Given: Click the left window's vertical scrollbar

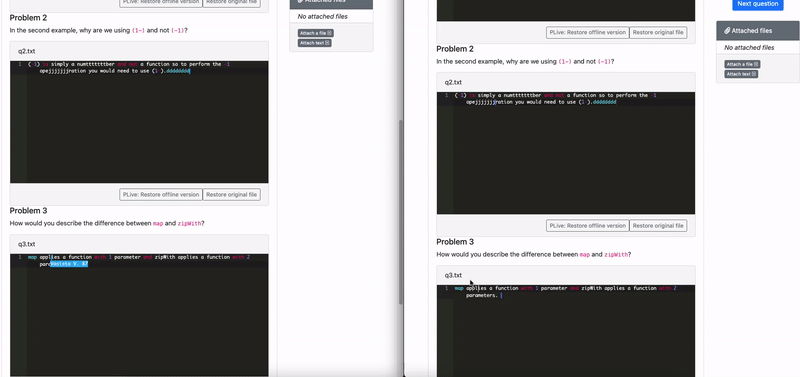Looking at the screenshot, I should tap(401, 212).
